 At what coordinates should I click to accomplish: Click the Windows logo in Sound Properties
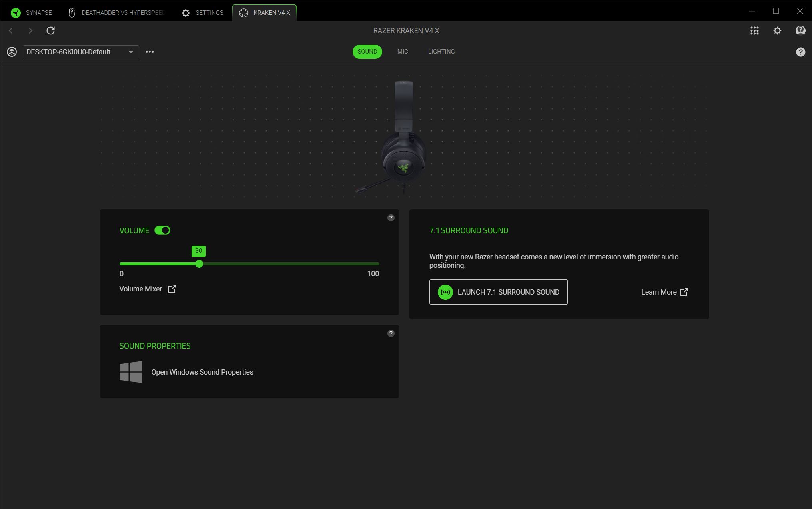coord(130,372)
